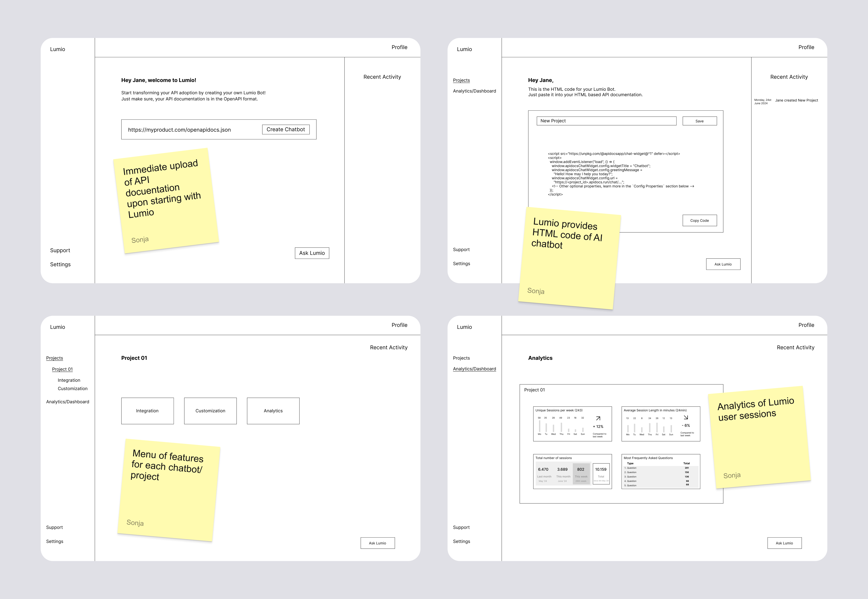Select the 'Analytics of Lumio user sessions' sticky note
The width and height of the screenshot is (868, 599).
click(759, 437)
